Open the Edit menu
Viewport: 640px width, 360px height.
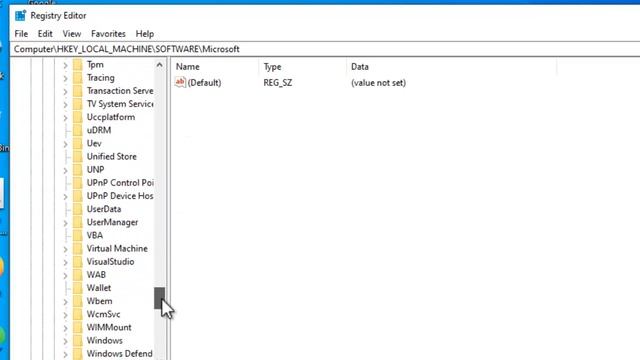(x=45, y=34)
